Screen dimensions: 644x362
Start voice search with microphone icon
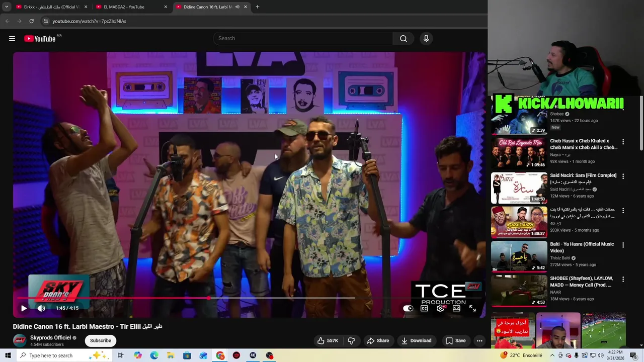(426, 39)
